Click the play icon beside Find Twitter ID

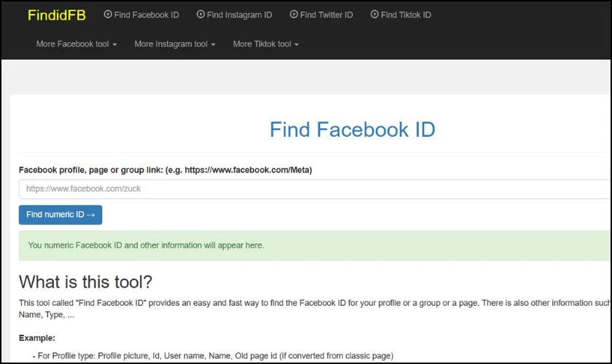294,15
